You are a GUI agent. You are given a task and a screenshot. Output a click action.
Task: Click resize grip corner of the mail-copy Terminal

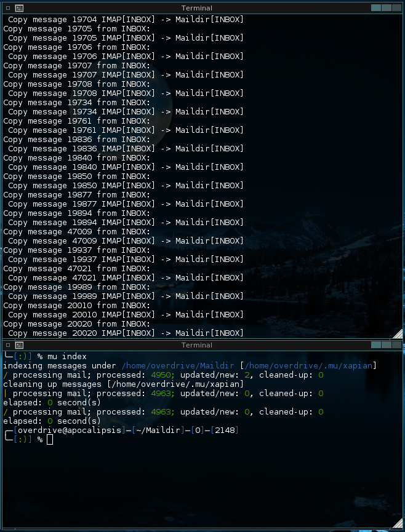[398, 333]
